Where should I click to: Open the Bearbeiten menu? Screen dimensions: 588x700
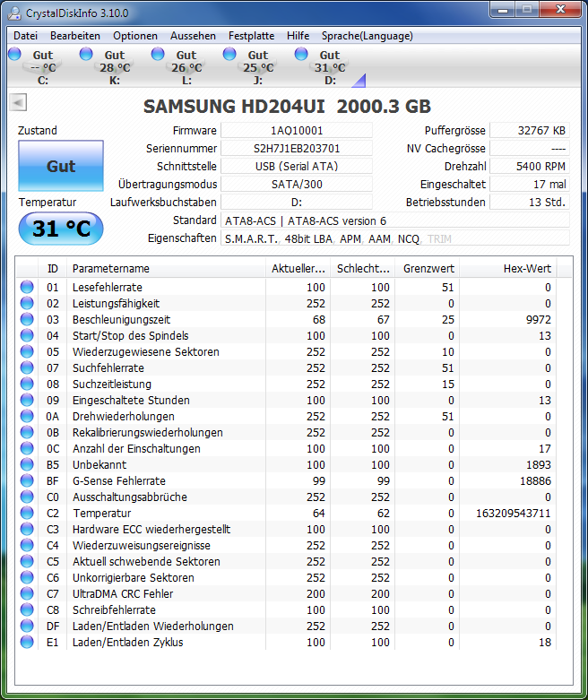click(x=75, y=36)
